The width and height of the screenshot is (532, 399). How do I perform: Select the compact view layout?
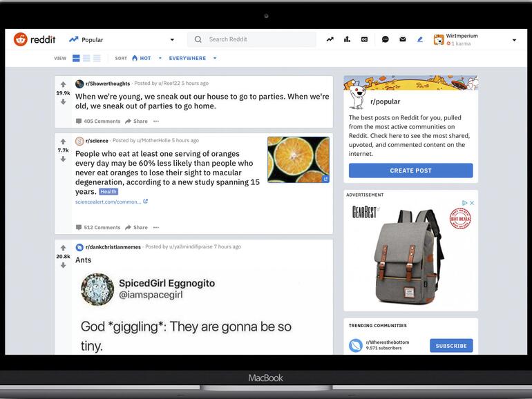[97, 58]
